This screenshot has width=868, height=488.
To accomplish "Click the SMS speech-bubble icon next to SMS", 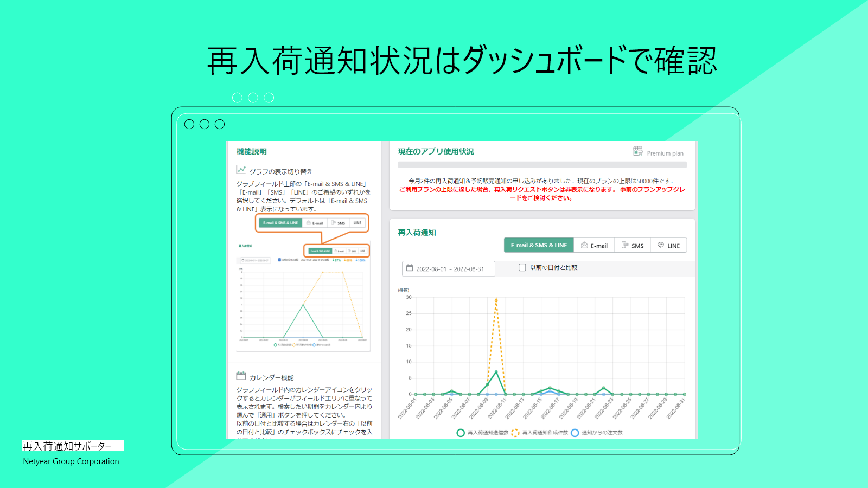I will click(625, 245).
